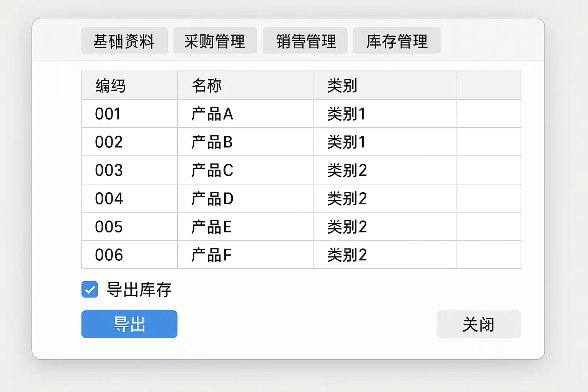Switch to the 采购管理 tab
The image size is (588, 392).
click(215, 41)
